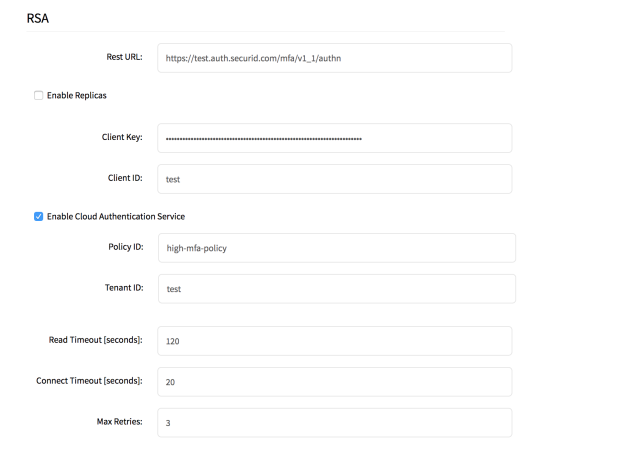
Task: Click the "Enable Replicas" label text
Action: click(x=77, y=96)
